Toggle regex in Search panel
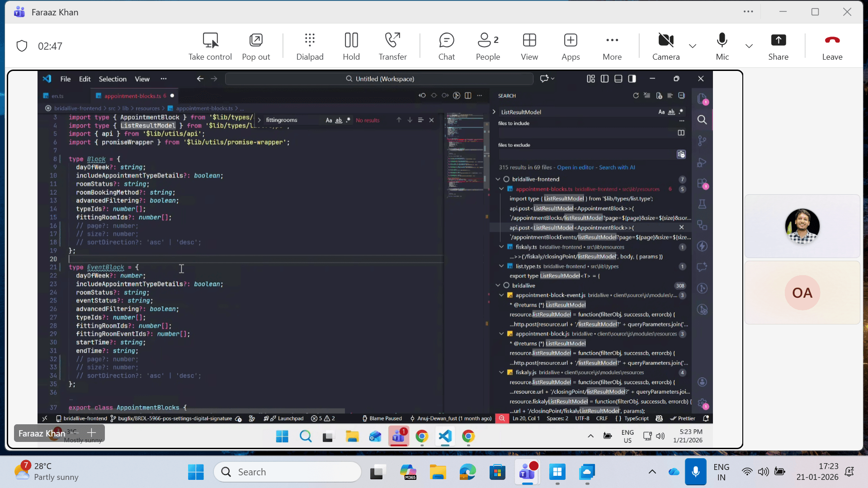 (681, 112)
